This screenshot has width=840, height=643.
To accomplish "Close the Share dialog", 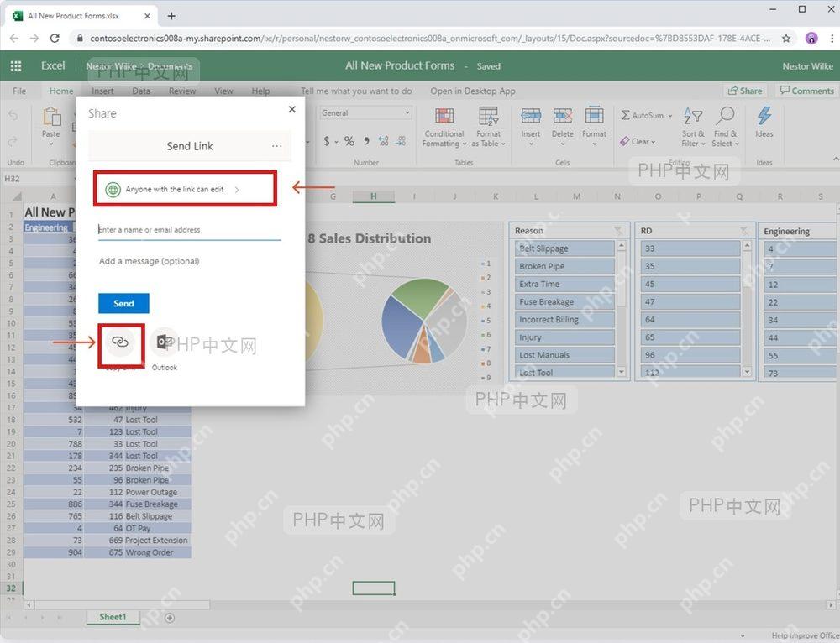I will (292, 109).
